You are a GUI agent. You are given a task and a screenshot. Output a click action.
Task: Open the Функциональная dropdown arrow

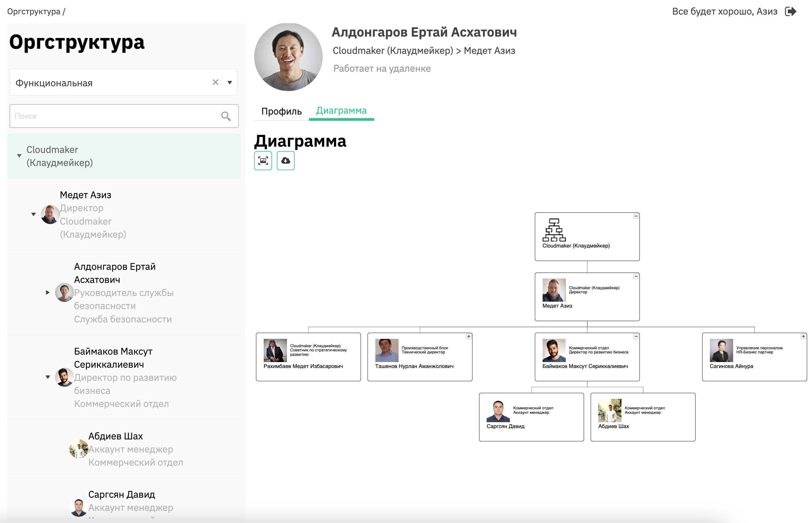(230, 82)
